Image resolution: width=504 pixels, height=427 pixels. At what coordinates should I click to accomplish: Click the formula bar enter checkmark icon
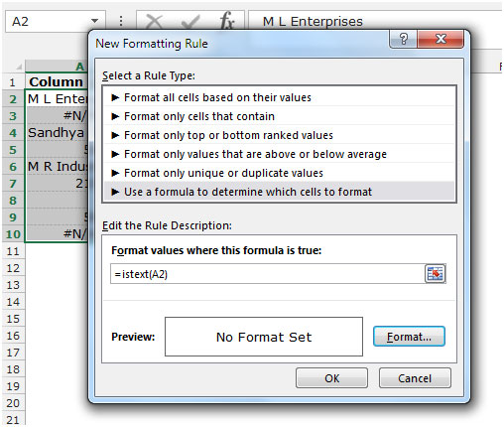pyautogui.click(x=191, y=22)
